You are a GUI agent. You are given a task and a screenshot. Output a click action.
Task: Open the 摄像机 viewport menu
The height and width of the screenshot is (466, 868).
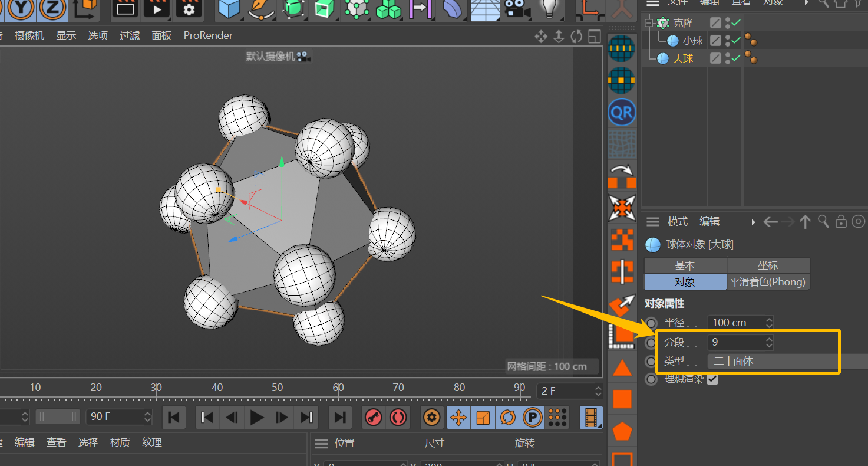tap(29, 35)
